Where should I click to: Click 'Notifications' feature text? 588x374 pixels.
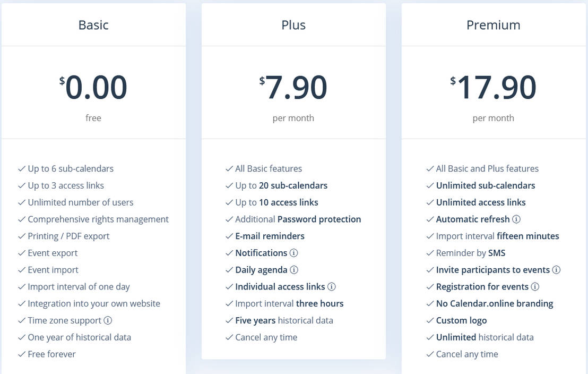point(261,253)
